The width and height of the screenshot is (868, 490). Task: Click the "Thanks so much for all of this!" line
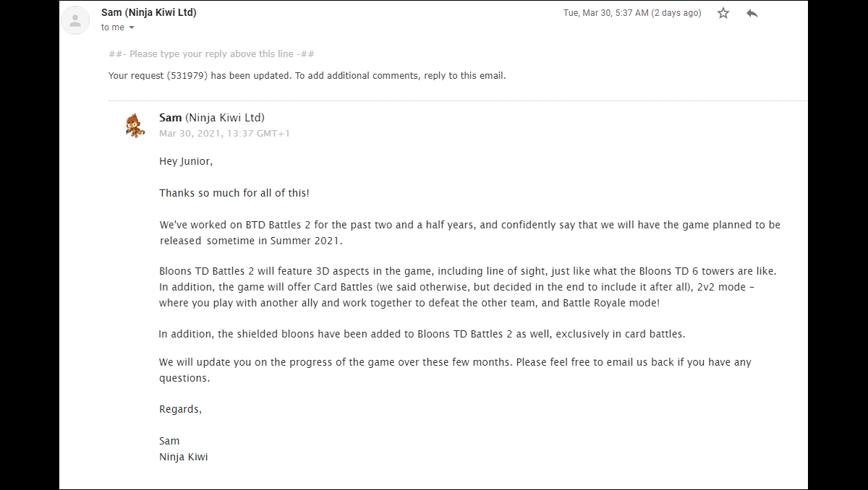click(234, 193)
